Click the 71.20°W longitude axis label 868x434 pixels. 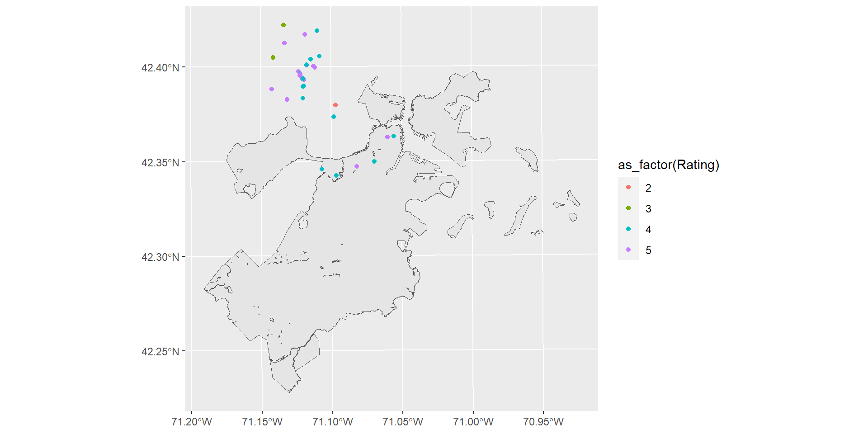pos(192,422)
